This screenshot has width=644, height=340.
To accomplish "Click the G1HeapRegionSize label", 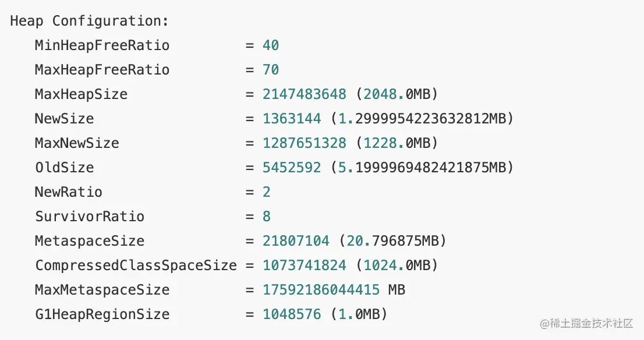I will click(x=102, y=314).
